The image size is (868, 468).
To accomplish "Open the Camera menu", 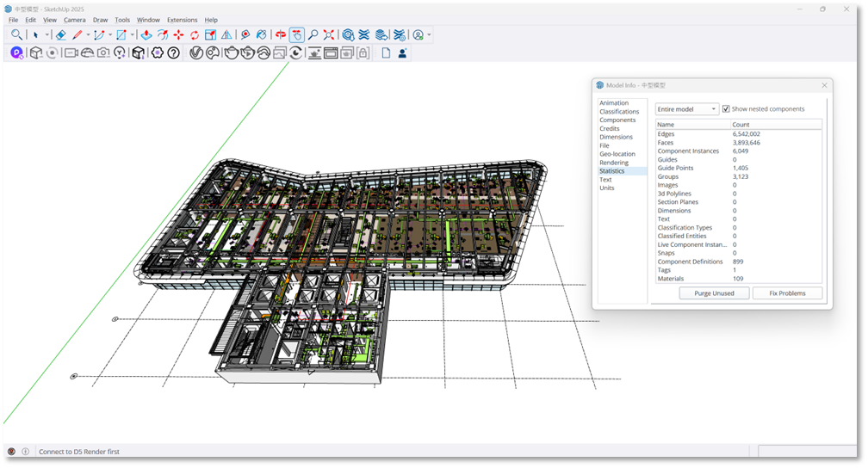I will click(x=75, y=20).
